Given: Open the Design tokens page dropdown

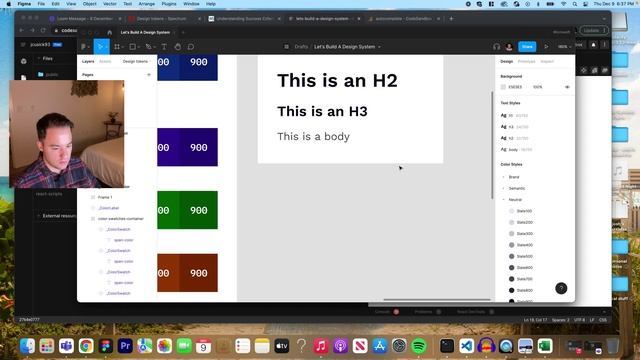Looking at the screenshot, I should click(x=137, y=61).
